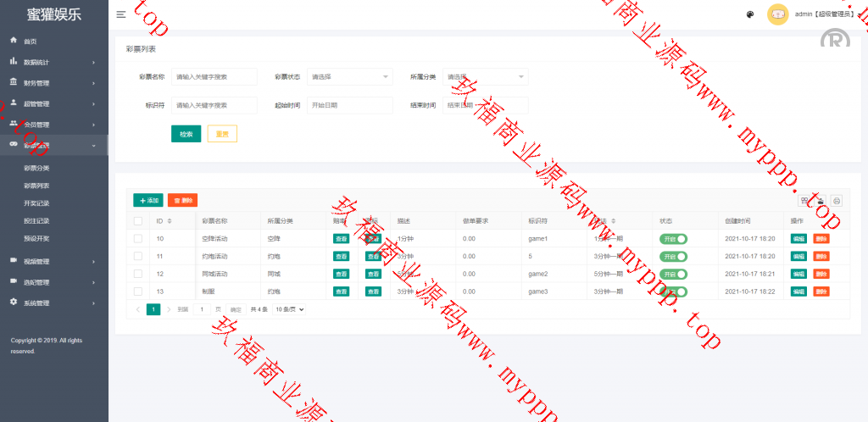Open the theme palette icon in header

click(x=750, y=14)
